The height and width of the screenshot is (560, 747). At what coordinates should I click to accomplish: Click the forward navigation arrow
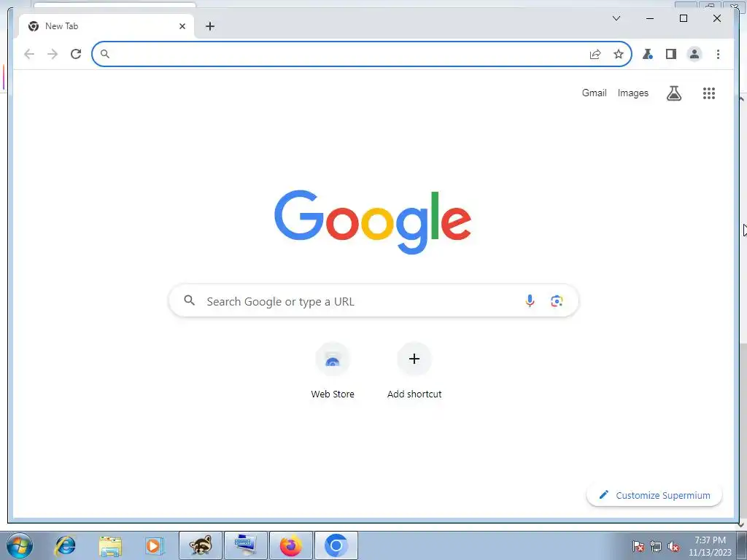click(x=53, y=54)
